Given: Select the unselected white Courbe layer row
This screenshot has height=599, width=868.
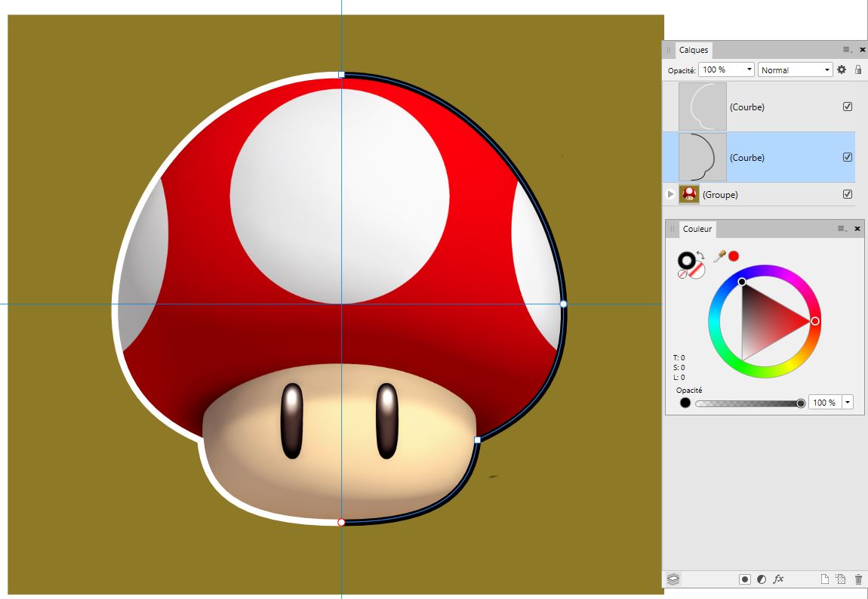Looking at the screenshot, I should click(759, 107).
